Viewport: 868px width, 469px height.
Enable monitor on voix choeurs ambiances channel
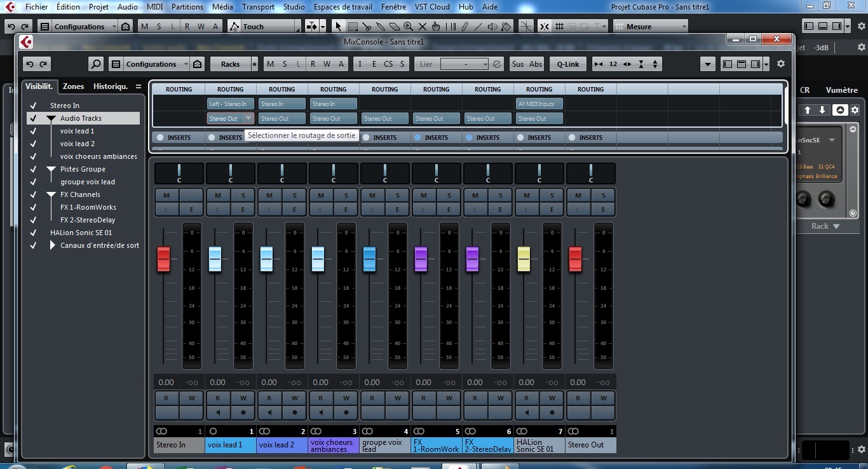tap(321, 412)
